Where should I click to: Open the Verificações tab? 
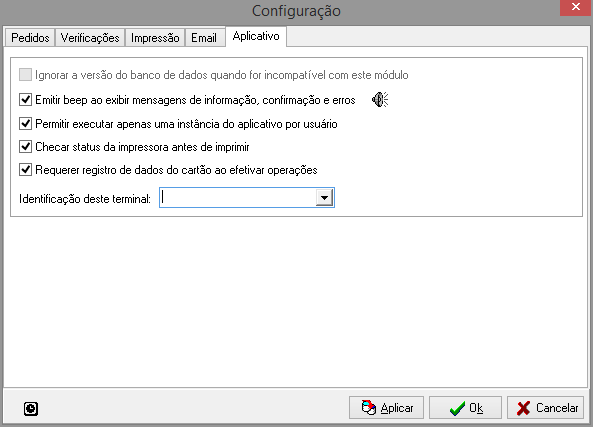(90, 38)
